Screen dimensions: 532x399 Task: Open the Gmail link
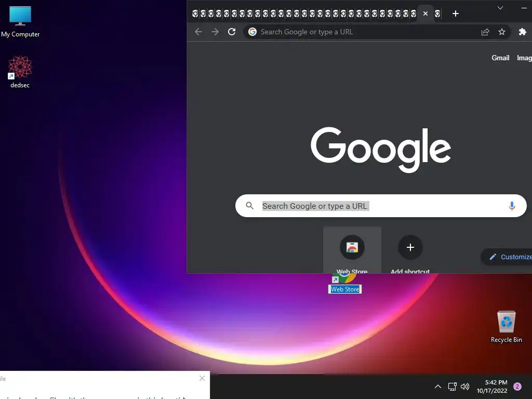(x=500, y=58)
